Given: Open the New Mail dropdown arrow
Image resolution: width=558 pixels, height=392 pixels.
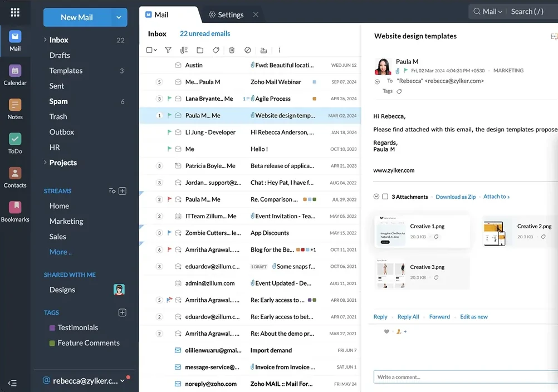Looking at the screenshot, I should pos(119,17).
